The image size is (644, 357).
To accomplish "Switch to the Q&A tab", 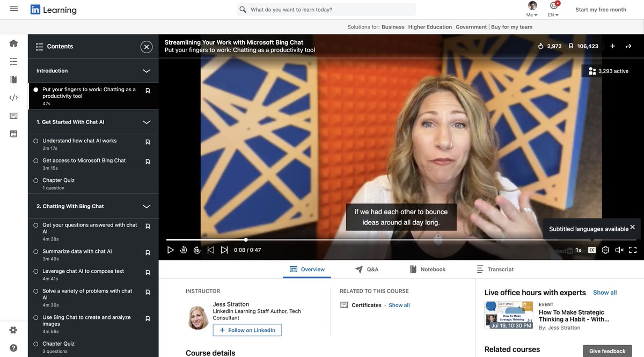I will (367, 269).
